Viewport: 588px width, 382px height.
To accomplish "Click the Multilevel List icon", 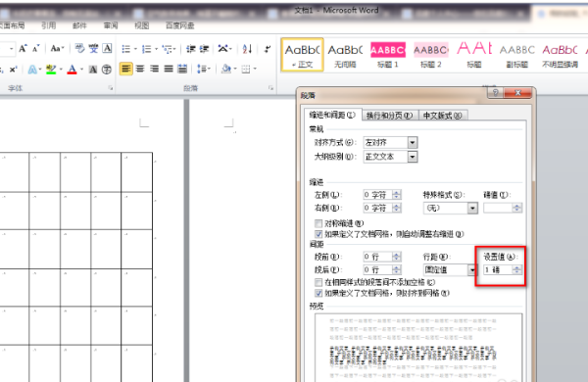I will pos(168,49).
